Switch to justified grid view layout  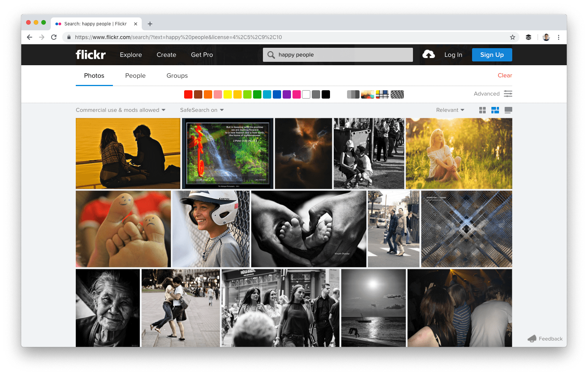pyautogui.click(x=495, y=110)
